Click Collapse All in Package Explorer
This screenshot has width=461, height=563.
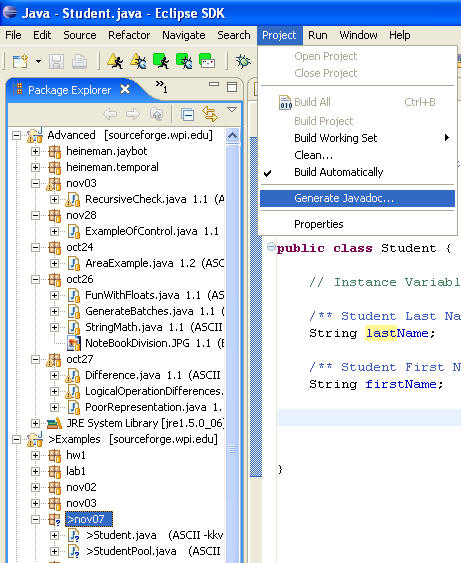(x=187, y=115)
